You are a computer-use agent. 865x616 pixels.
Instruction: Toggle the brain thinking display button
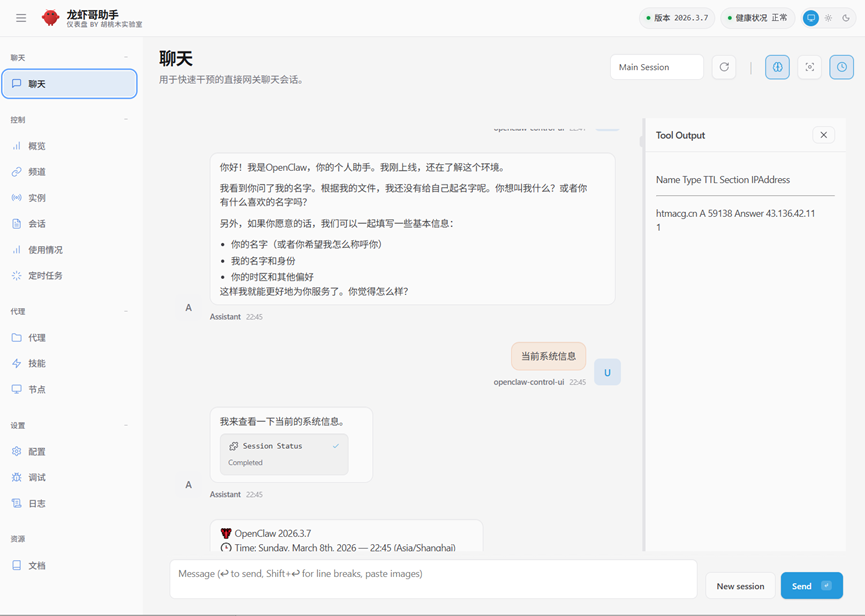(777, 67)
